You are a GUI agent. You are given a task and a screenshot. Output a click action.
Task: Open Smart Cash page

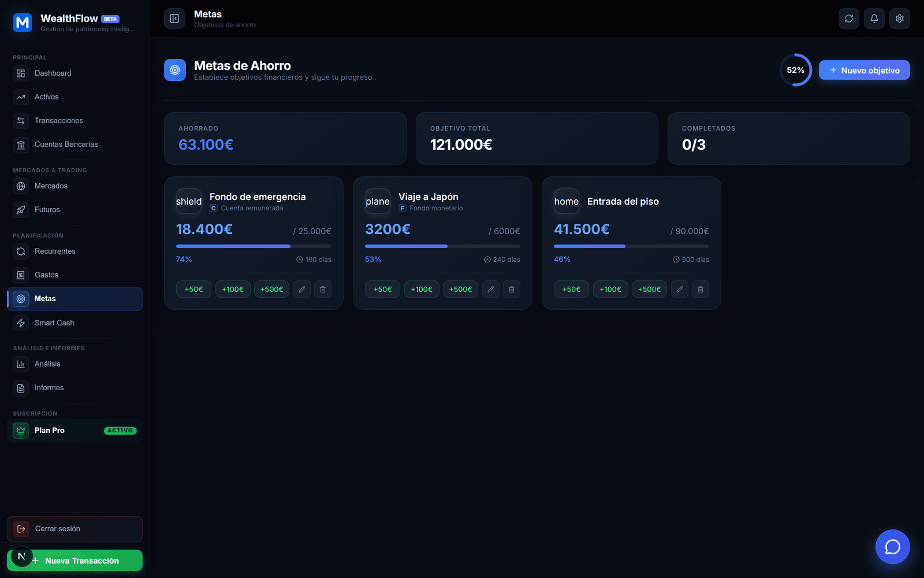(x=74, y=323)
